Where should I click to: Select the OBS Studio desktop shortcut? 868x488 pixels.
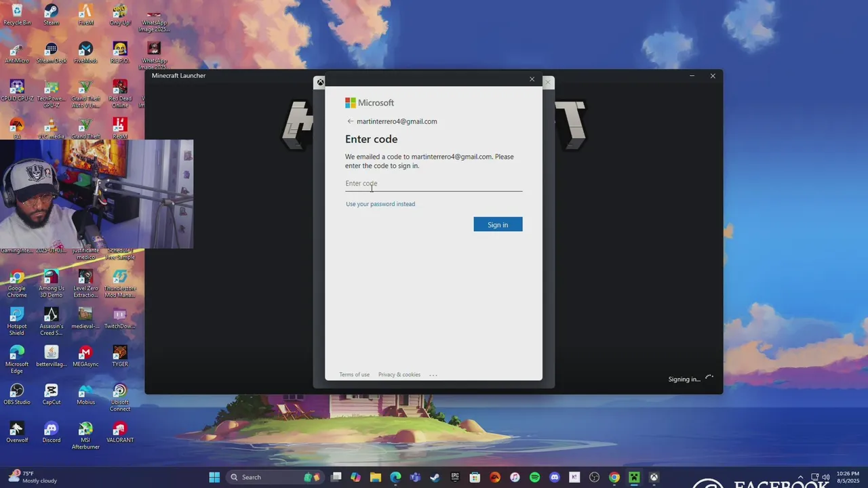[17, 394]
